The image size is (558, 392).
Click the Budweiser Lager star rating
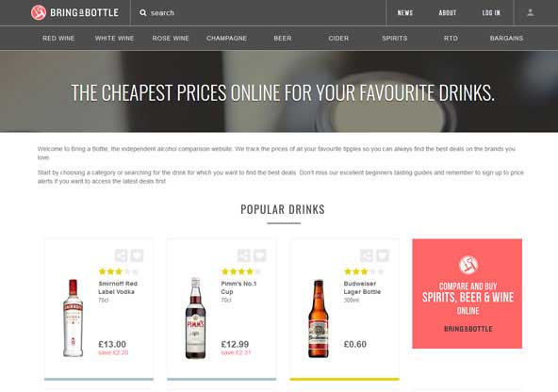pyautogui.click(x=364, y=271)
